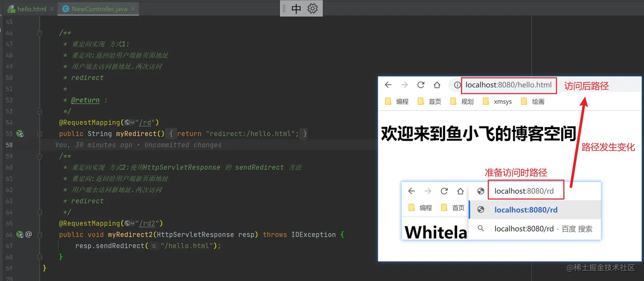Image resolution: width=644 pixels, height=281 pixels.
Task: Open the 首页 bookmark in the small browser
Action: click(453, 208)
